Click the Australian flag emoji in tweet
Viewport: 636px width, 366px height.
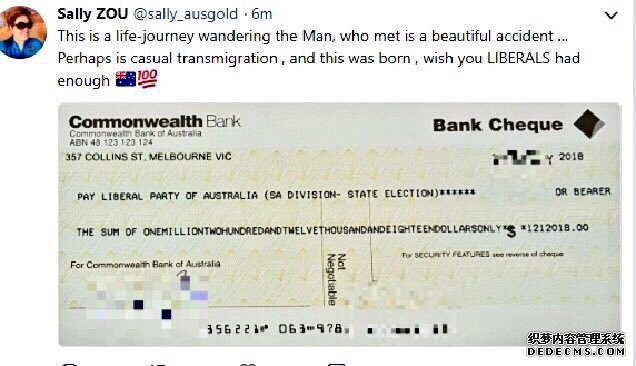coord(126,79)
